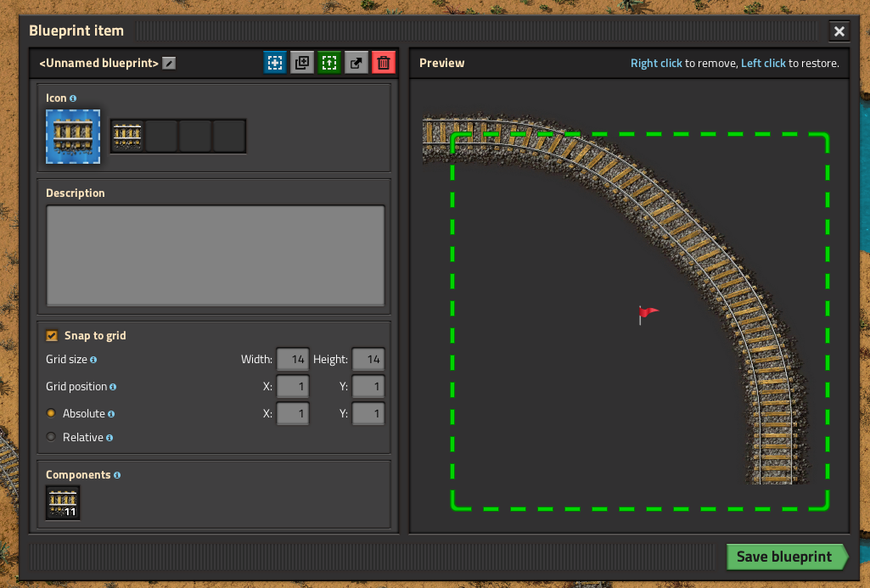This screenshot has width=870, height=588.
Task: Close the Blueprint item window
Action: pyautogui.click(x=839, y=31)
